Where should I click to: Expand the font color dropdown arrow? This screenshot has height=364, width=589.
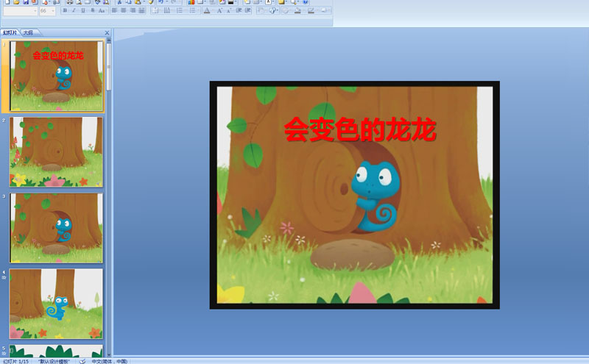coord(213,11)
